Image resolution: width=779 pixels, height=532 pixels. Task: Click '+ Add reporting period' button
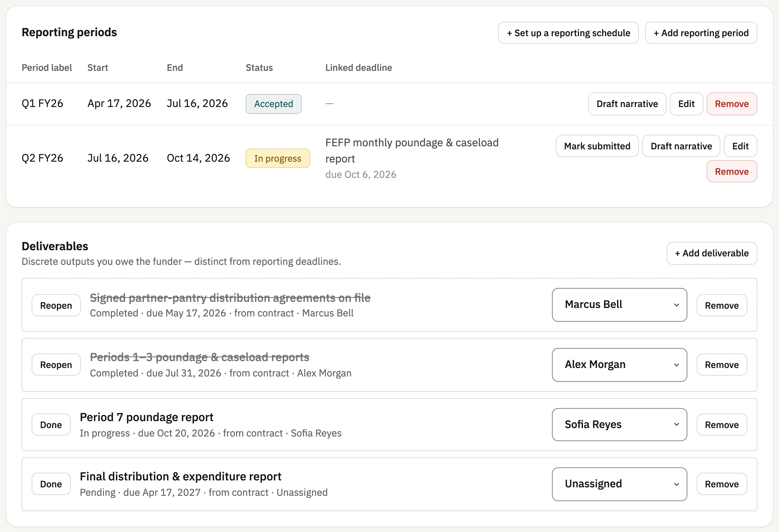click(x=701, y=33)
